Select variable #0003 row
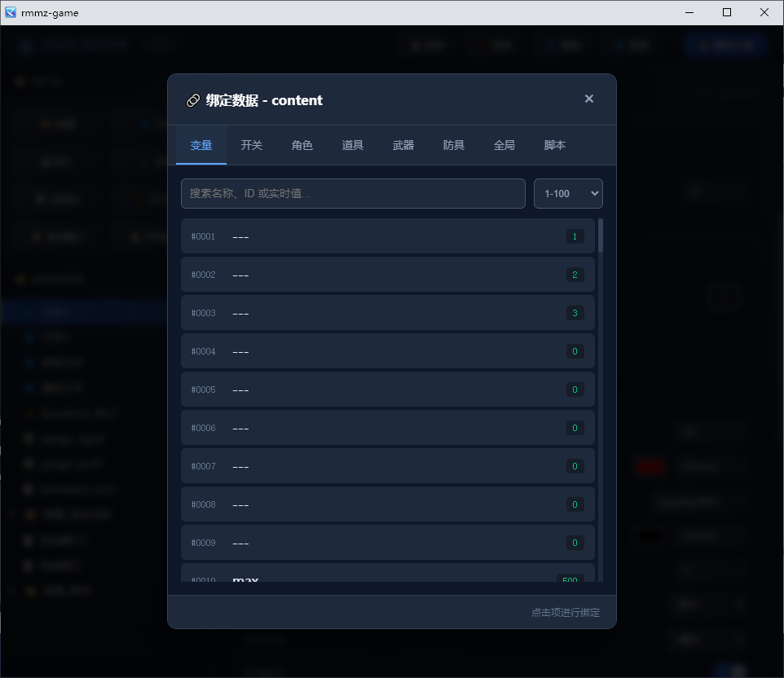Image resolution: width=784 pixels, height=678 pixels. pos(387,312)
